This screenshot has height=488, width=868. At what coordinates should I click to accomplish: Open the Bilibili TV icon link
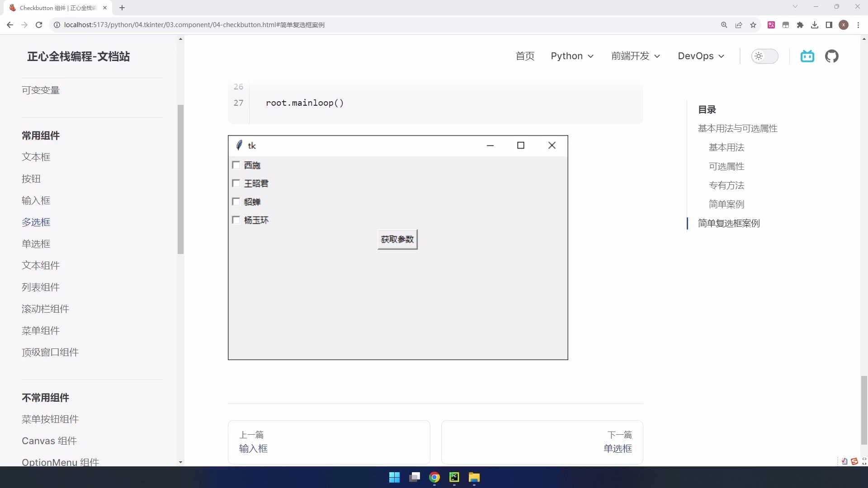pos(807,56)
